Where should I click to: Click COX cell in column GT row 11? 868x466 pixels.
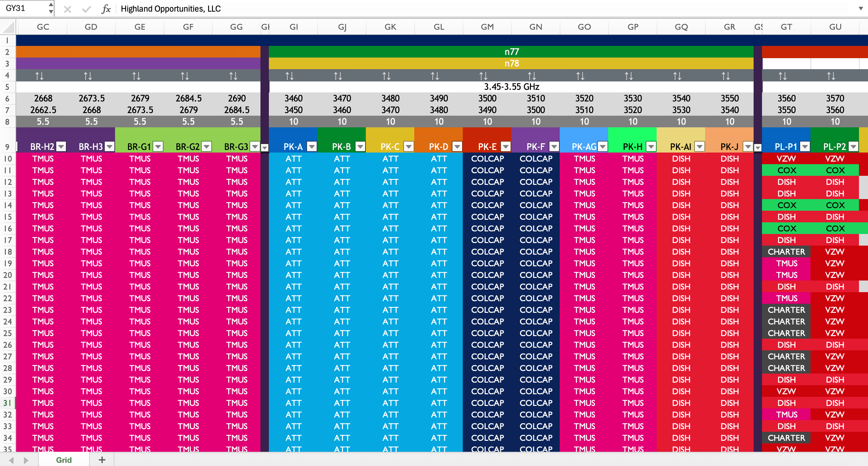(x=787, y=171)
